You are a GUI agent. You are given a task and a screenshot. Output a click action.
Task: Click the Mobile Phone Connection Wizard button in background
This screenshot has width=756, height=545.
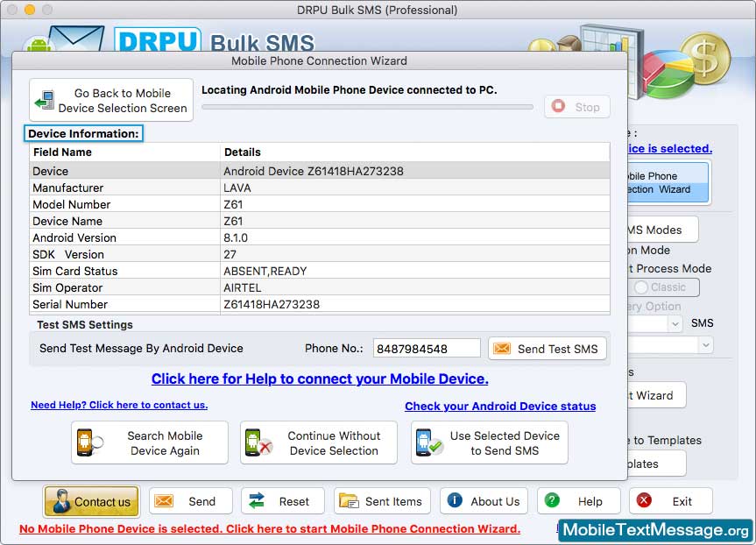[668, 183]
